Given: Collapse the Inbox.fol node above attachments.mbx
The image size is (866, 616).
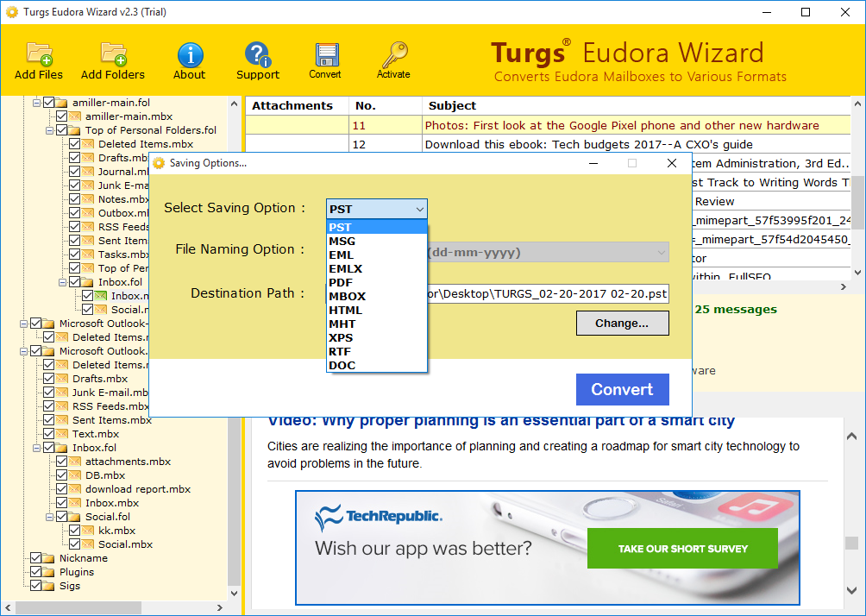Looking at the screenshot, I should [37, 448].
